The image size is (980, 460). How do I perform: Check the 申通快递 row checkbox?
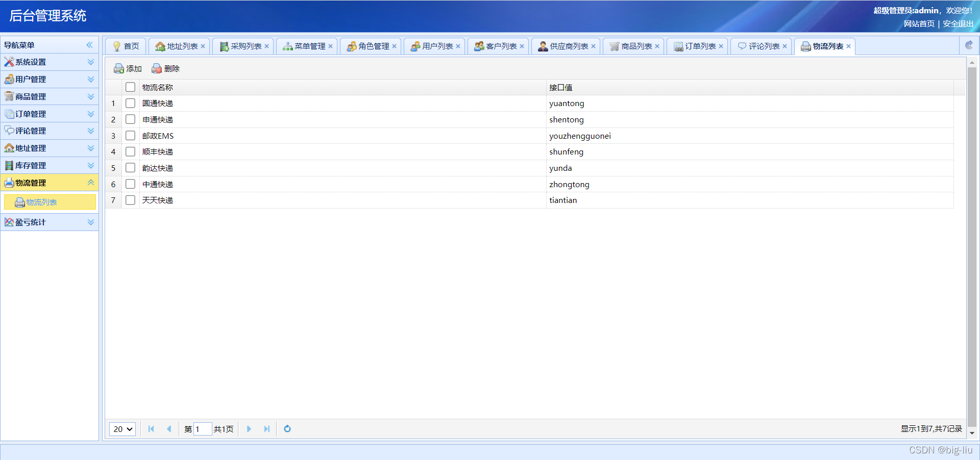point(130,119)
